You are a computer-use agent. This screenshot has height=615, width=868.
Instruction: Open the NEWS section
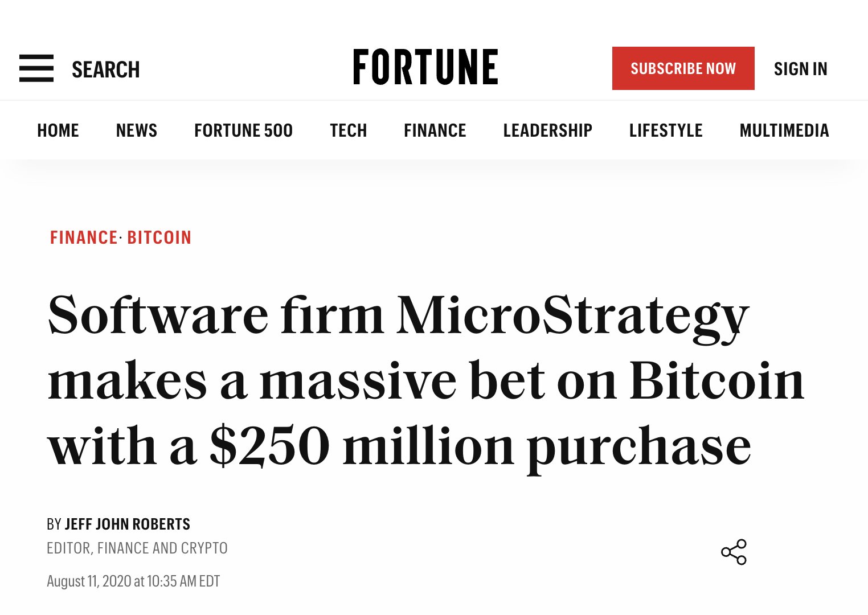[137, 130]
